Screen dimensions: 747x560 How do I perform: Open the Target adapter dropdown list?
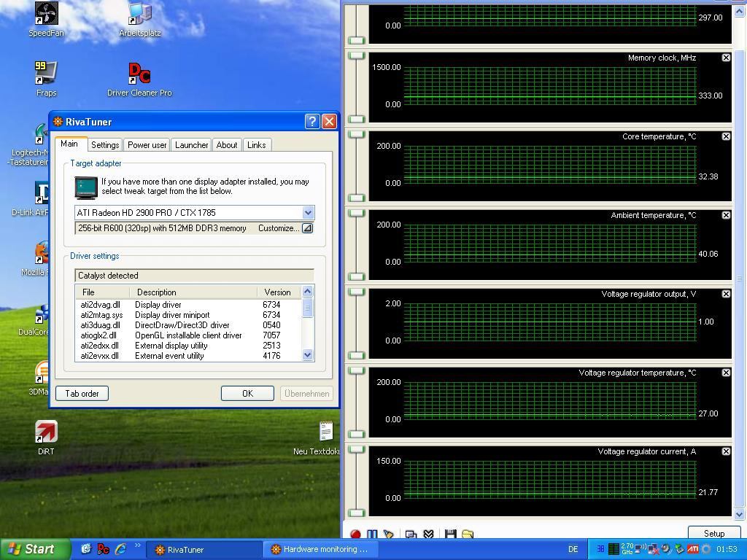click(x=308, y=213)
